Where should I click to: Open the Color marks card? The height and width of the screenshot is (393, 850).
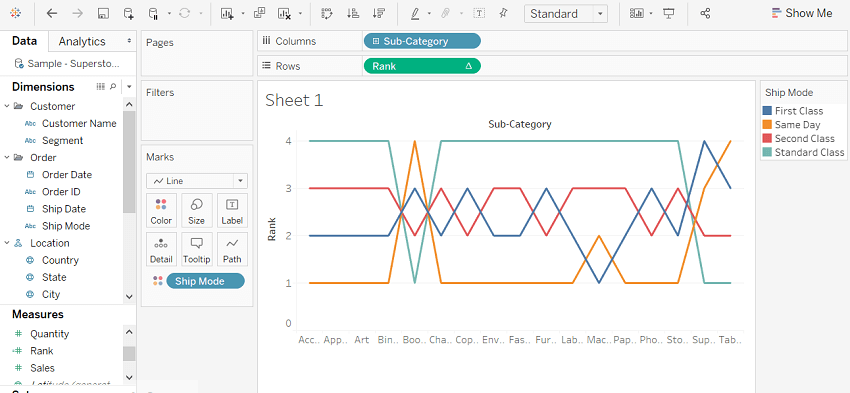(x=161, y=210)
